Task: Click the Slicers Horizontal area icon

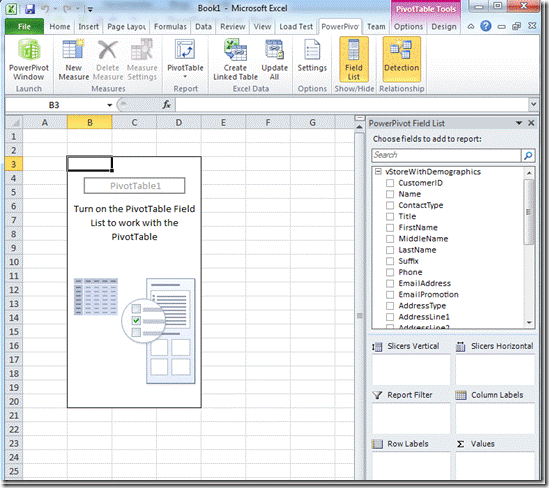Action: 460,347
